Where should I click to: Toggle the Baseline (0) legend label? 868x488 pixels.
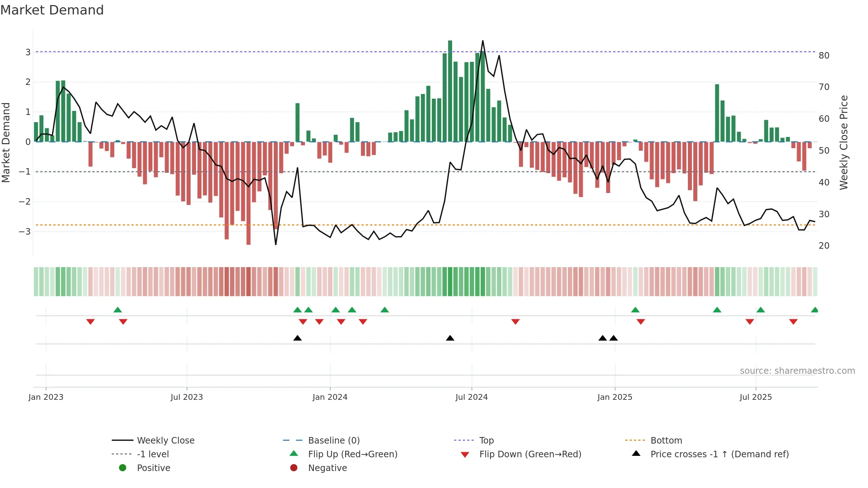pyautogui.click(x=334, y=440)
